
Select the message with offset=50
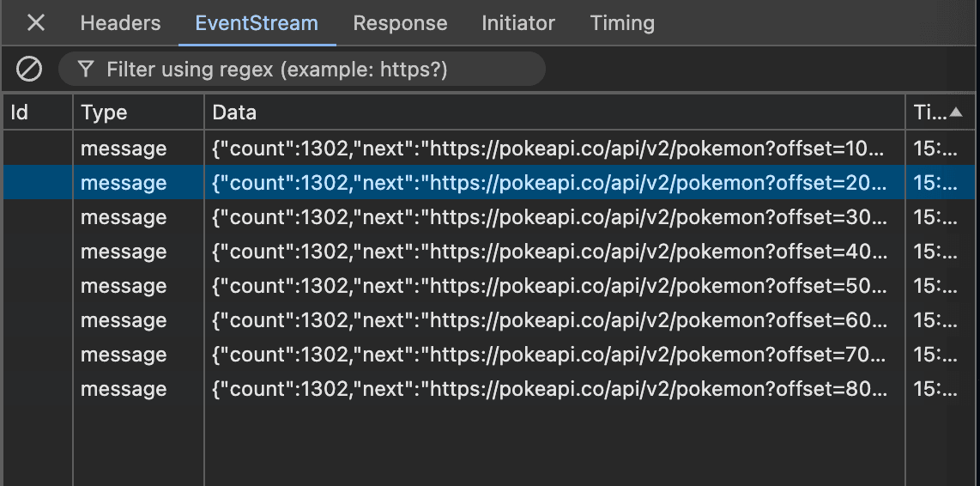[x=489, y=286]
